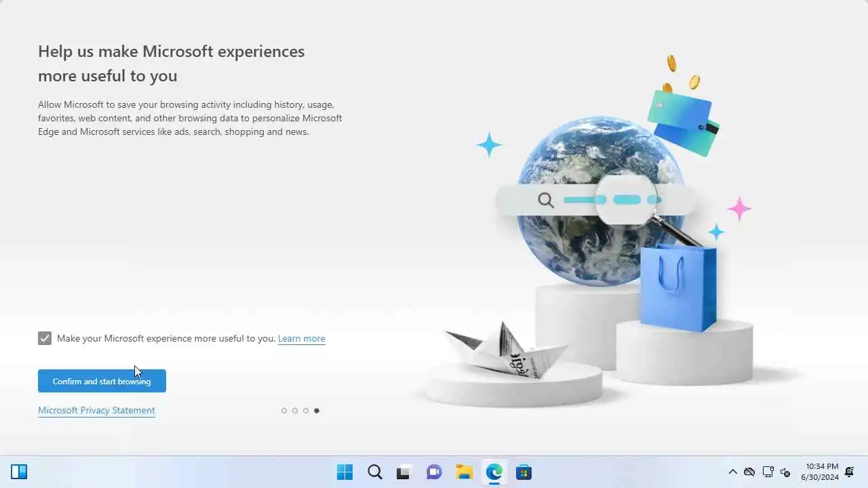868x488 pixels.
Task: Open the Learn more link
Action: pyautogui.click(x=302, y=338)
